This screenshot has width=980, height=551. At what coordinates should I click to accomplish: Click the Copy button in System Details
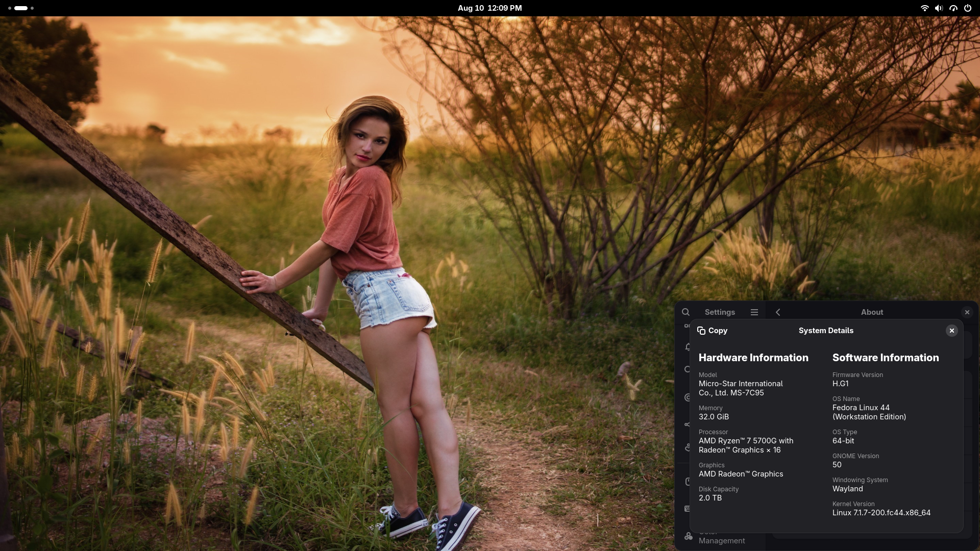click(713, 331)
